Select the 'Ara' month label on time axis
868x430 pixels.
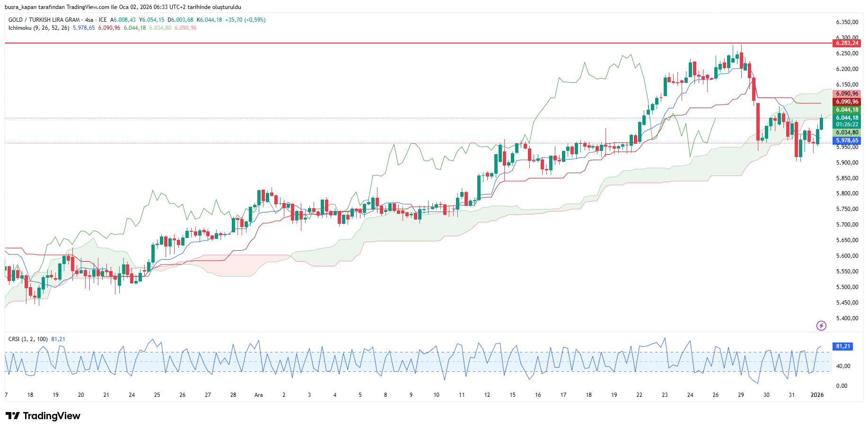[x=258, y=395]
